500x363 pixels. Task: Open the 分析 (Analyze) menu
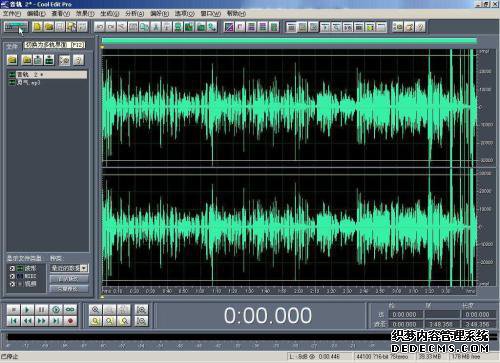[x=134, y=13]
